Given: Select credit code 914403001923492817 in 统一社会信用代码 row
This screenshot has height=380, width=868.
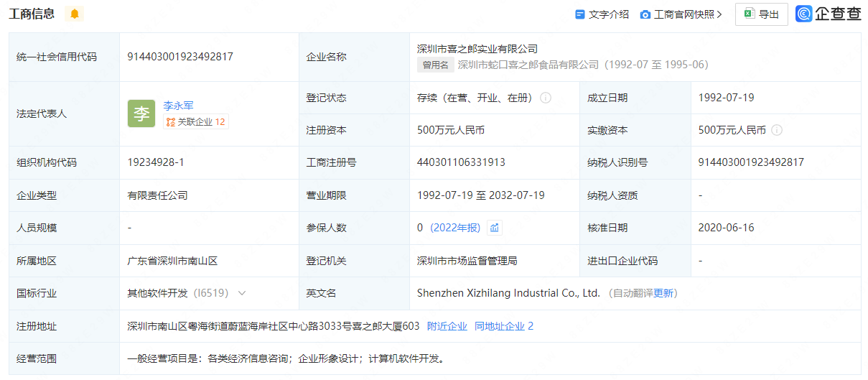Looking at the screenshot, I should 180,57.
